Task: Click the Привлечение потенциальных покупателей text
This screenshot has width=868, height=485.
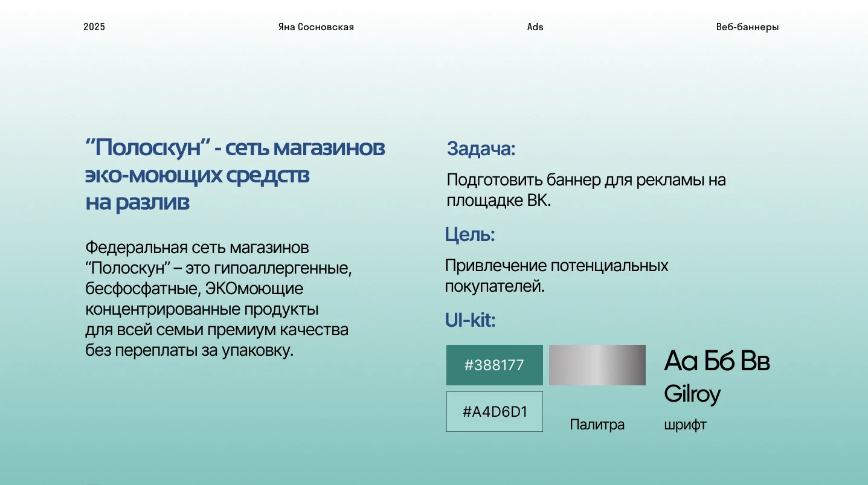Action: tap(556, 276)
